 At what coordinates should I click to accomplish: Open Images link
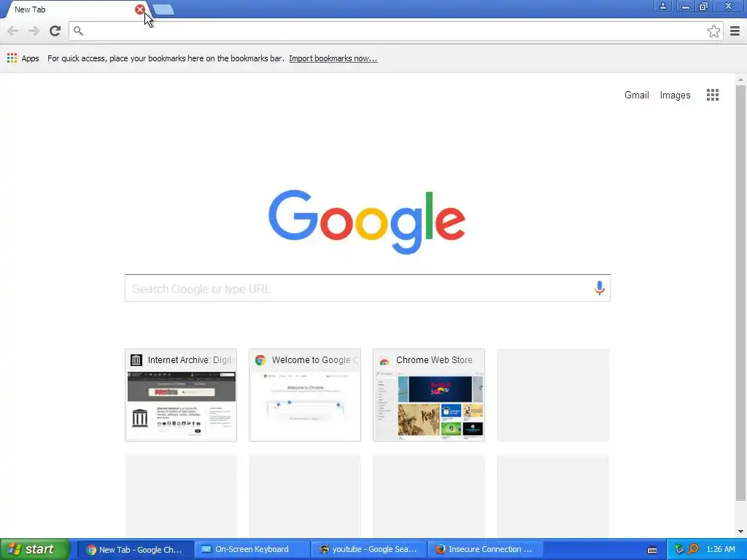coord(675,96)
